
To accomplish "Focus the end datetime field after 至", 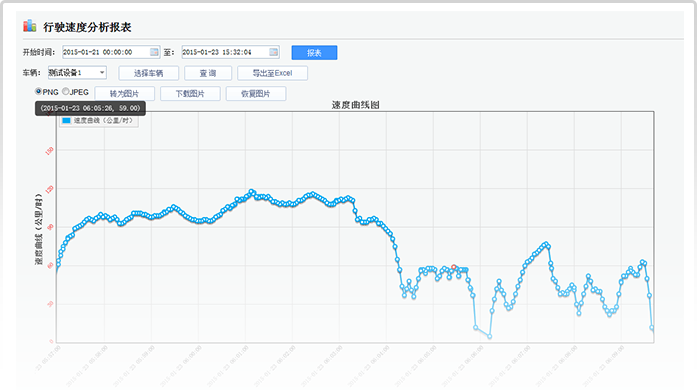I will pos(230,52).
